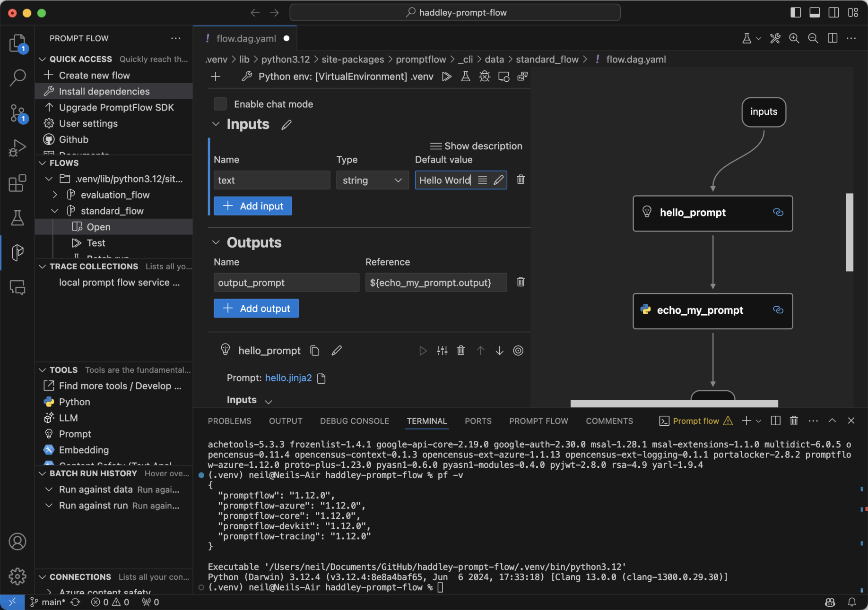Toggle the secondary side bar layout button

[833, 13]
